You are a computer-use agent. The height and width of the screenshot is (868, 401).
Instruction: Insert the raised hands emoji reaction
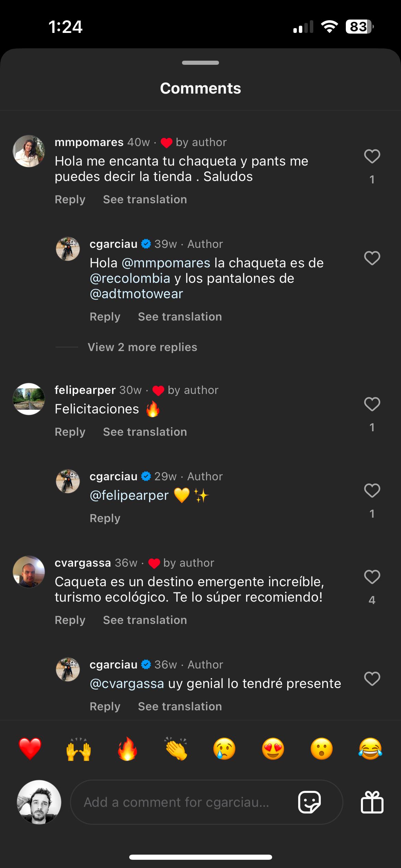pyautogui.click(x=78, y=749)
